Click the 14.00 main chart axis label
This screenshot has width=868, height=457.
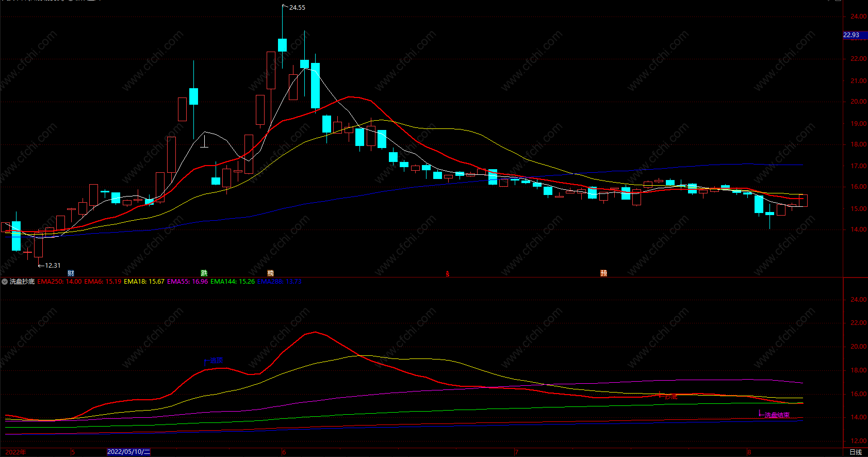point(858,230)
